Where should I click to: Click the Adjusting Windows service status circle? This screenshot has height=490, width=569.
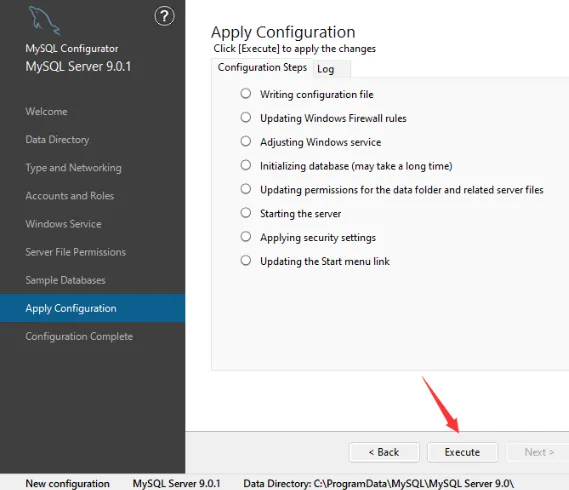(x=246, y=141)
